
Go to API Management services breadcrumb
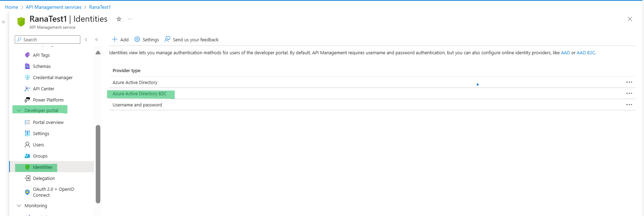coord(54,7)
